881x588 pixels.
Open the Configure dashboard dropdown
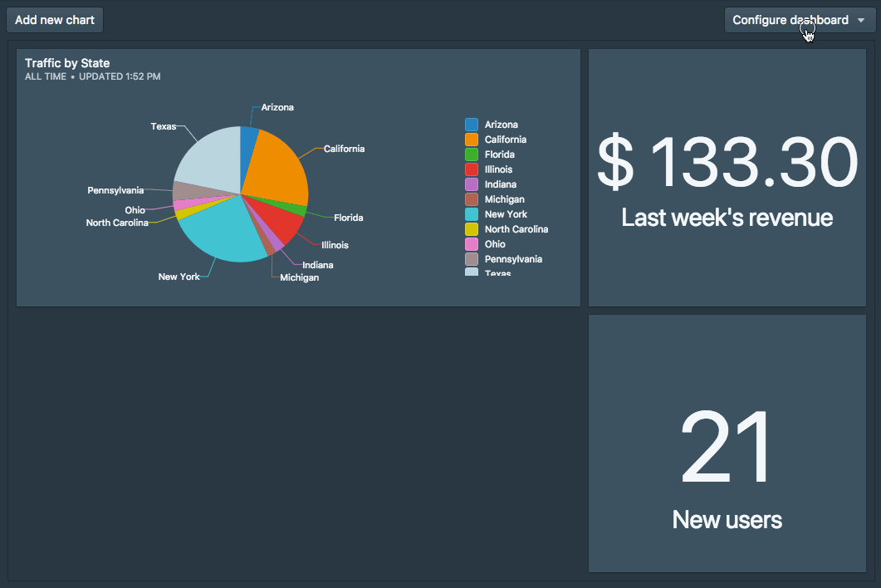point(800,20)
